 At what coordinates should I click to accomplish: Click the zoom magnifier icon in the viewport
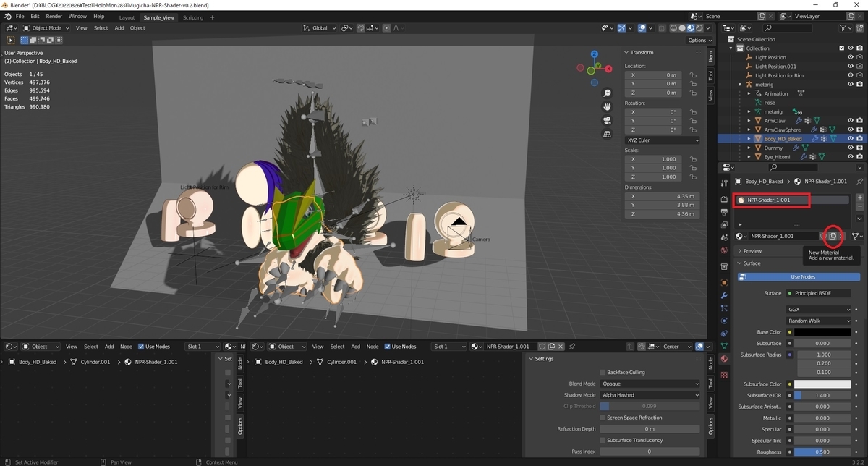[608, 93]
